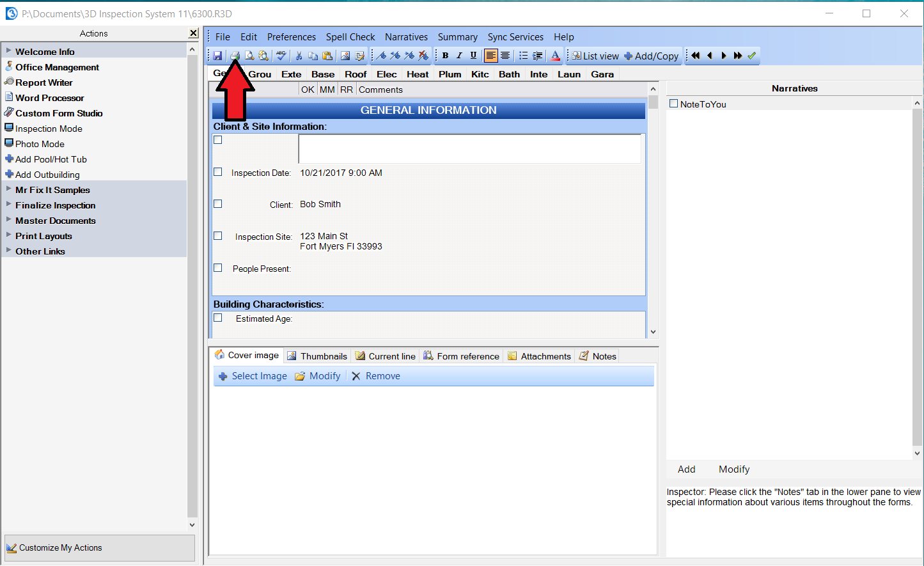The height and width of the screenshot is (566, 924).
Task: Click the indent icon next to bullets
Action: (538, 56)
